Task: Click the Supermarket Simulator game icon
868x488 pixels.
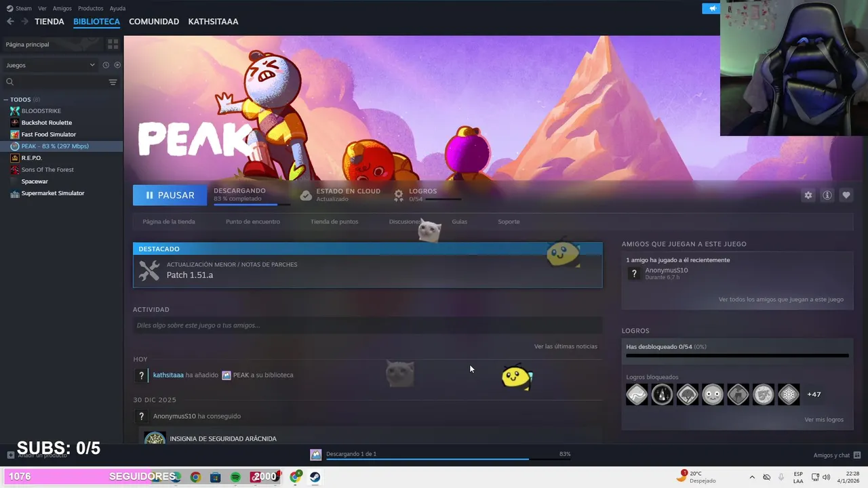Action: coord(15,193)
